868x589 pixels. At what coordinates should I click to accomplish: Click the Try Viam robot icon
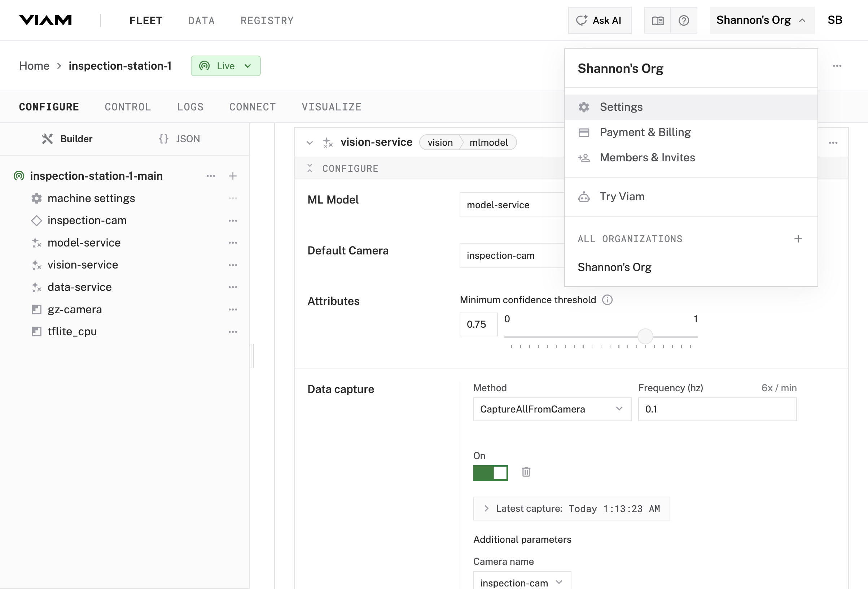coord(584,196)
